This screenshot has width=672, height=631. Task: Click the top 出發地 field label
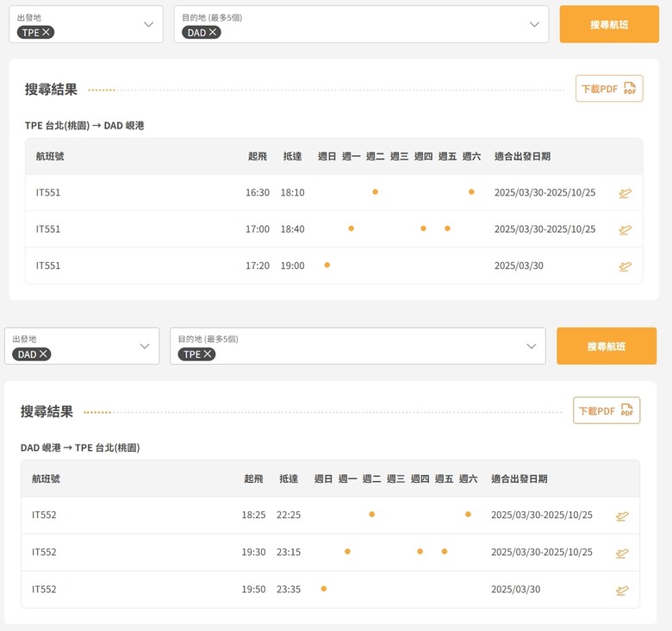tap(29, 17)
